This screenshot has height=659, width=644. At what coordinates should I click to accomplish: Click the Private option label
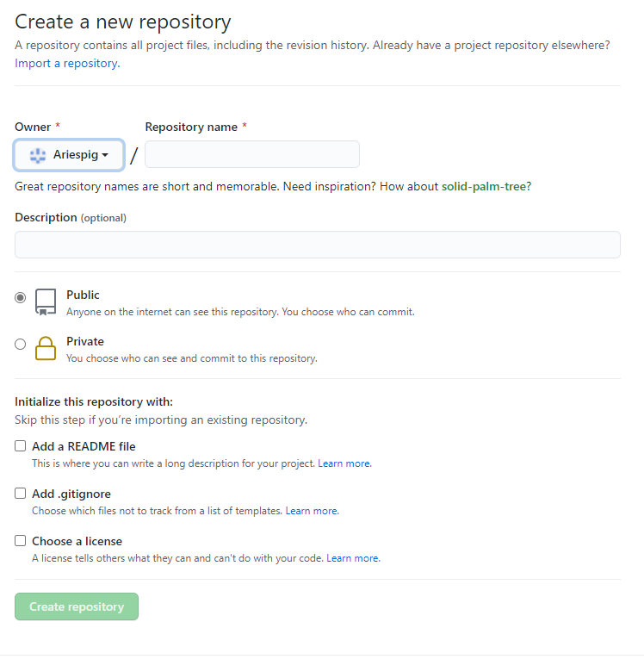tap(85, 341)
